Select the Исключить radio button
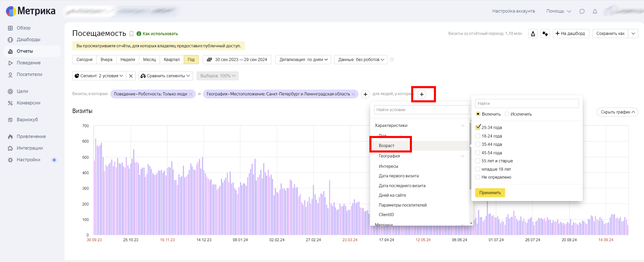 [507, 114]
